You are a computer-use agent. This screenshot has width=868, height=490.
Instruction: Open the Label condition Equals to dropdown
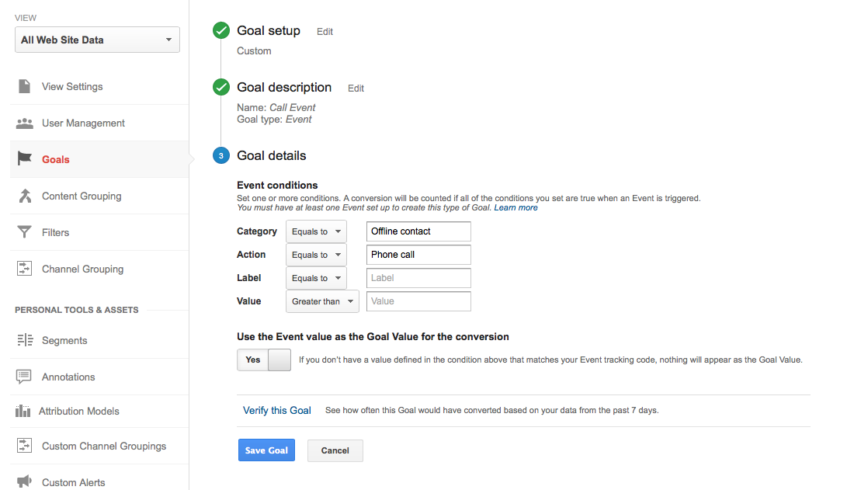316,278
